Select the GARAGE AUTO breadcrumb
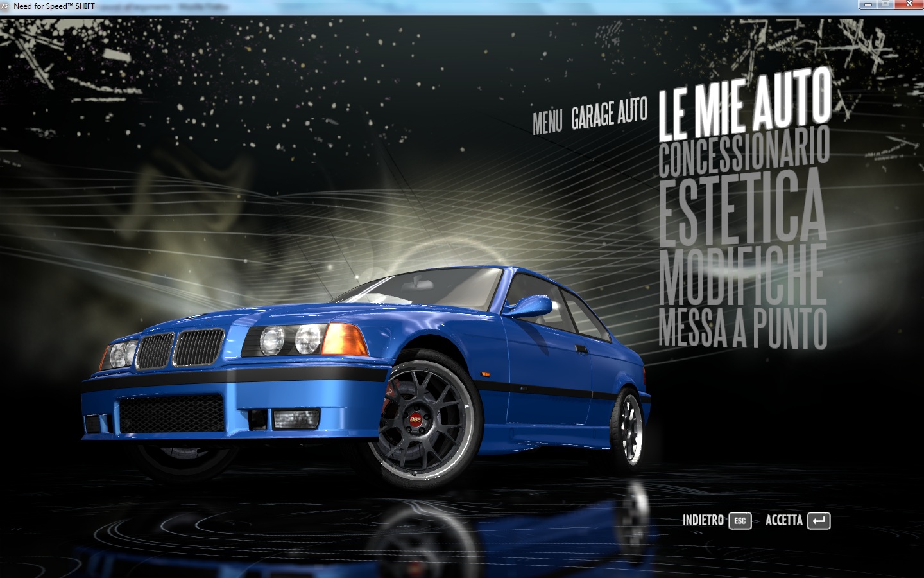924x578 pixels. pos(609,115)
